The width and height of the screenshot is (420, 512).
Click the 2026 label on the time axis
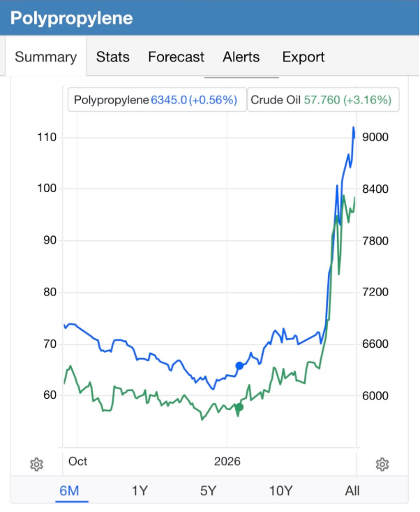(x=227, y=461)
